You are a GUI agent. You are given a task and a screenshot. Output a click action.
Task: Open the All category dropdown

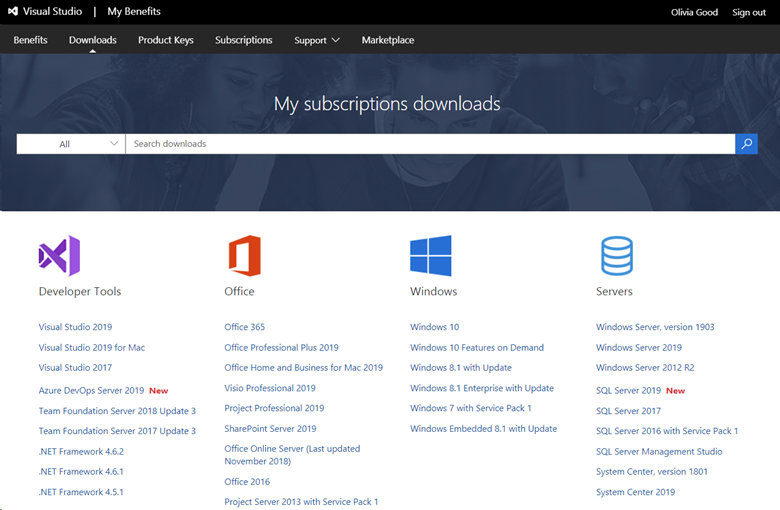[x=71, y=144]
